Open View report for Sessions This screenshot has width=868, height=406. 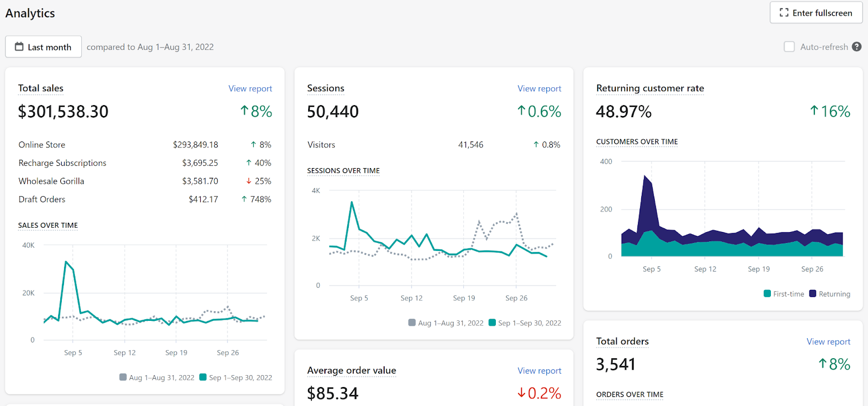pos(539,88)
